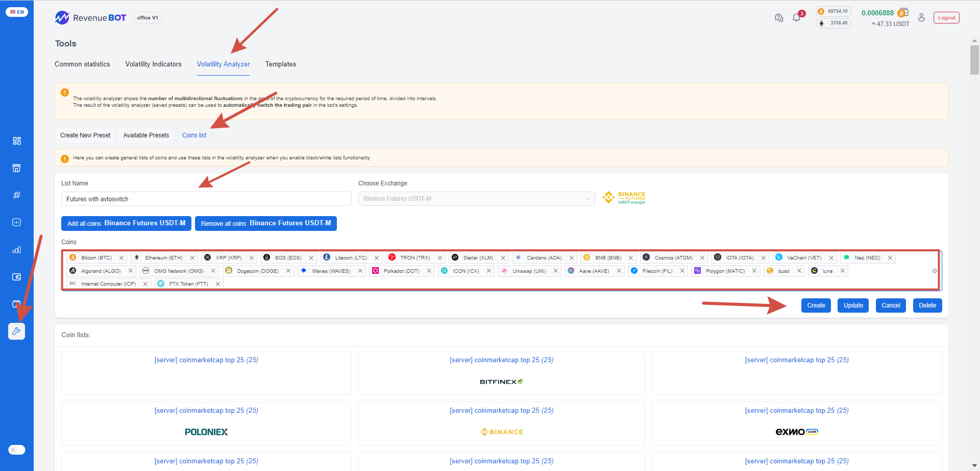The height and width of the screenshot is (471, 980).
Task: Toggle the light/dark theme switch
Action: (x=17, y=450)
